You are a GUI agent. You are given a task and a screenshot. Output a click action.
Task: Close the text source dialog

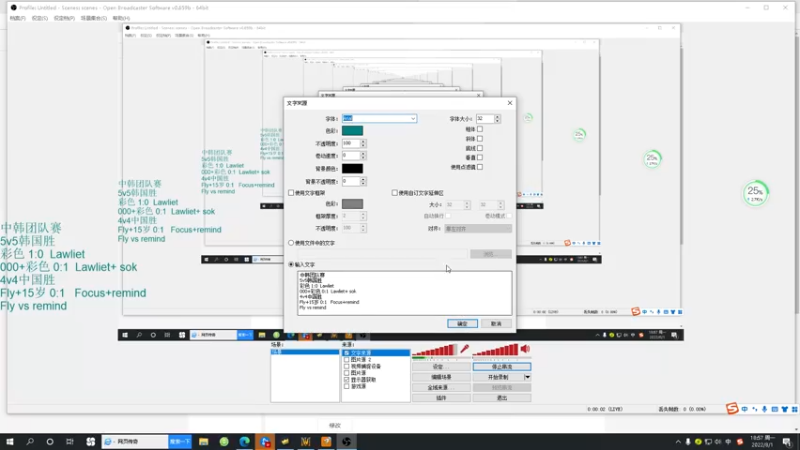pyautogui.click(x=510, y=103)
